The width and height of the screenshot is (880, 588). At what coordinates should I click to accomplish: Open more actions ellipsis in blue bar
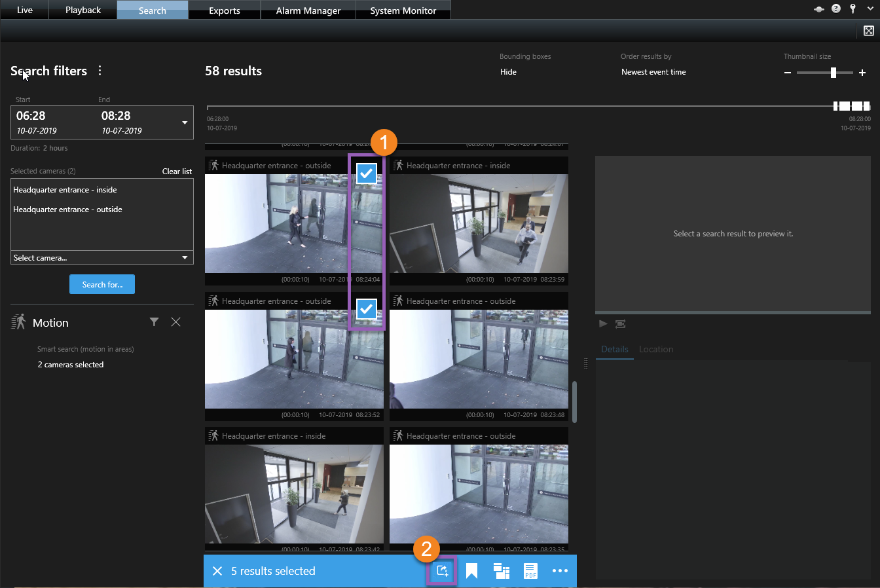(x=560, y=571)
